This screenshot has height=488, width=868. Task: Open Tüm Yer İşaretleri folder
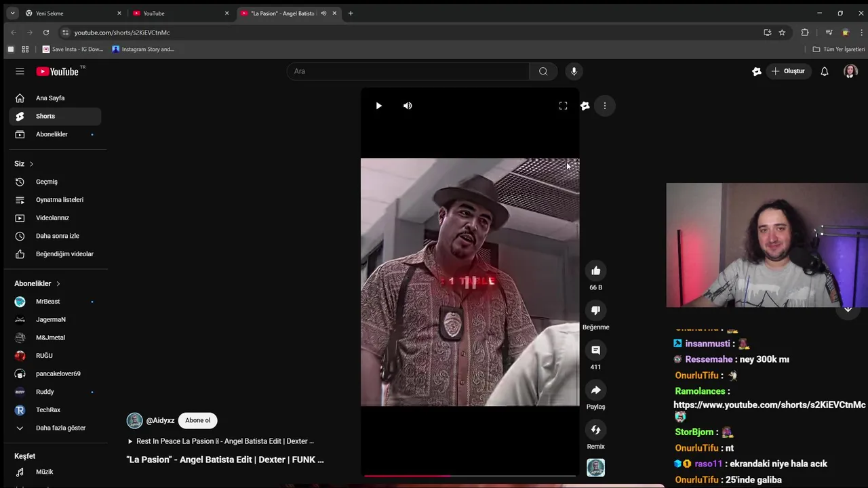pos(839,49)
